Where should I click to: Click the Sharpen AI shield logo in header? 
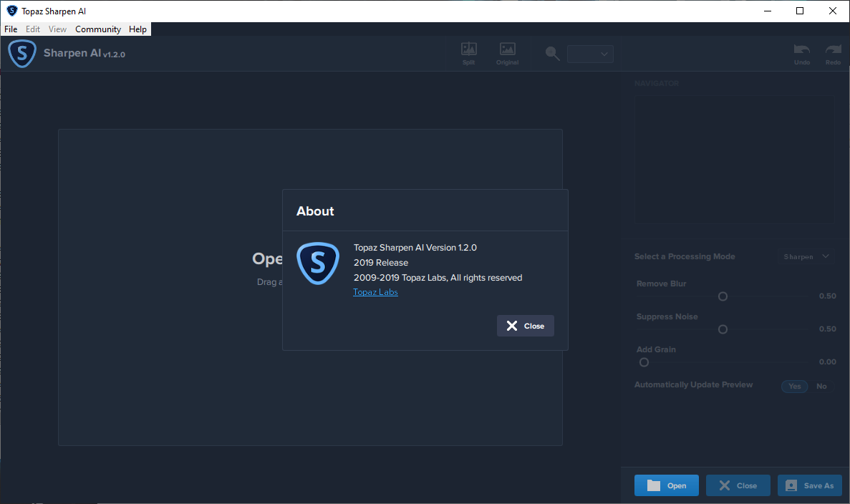[22, 54]
